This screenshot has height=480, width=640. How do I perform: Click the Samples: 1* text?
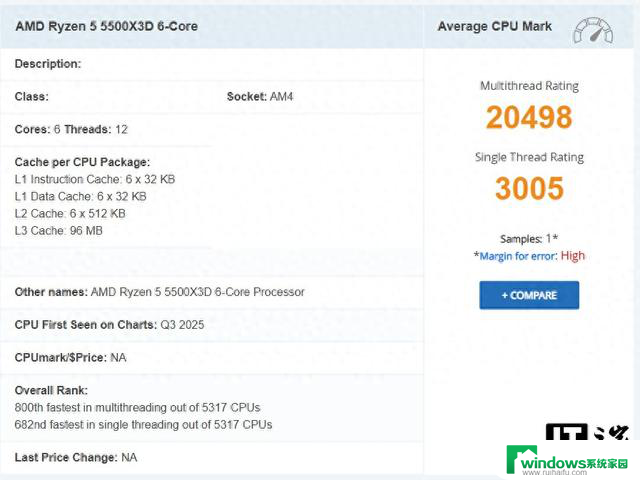[x=529, y=239]
